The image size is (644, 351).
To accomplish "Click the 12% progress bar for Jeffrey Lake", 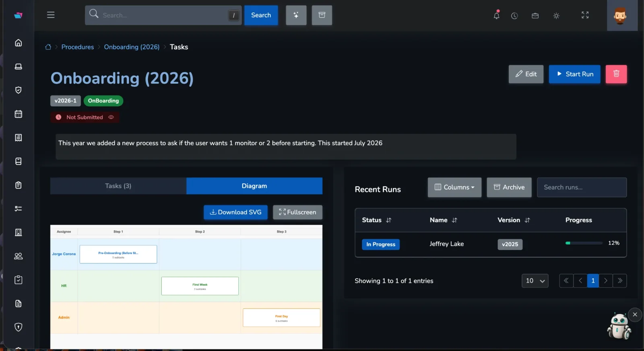I will [584, 243].
